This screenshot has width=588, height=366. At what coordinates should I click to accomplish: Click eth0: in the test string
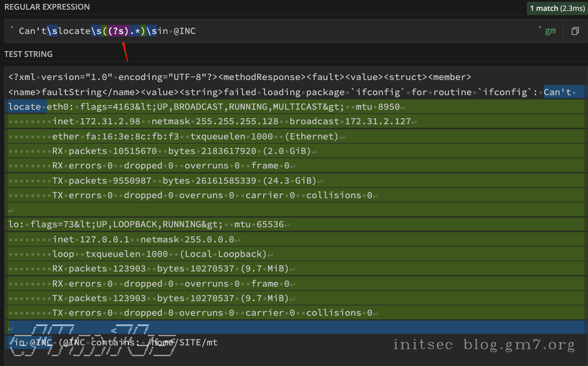coord(60,107)
